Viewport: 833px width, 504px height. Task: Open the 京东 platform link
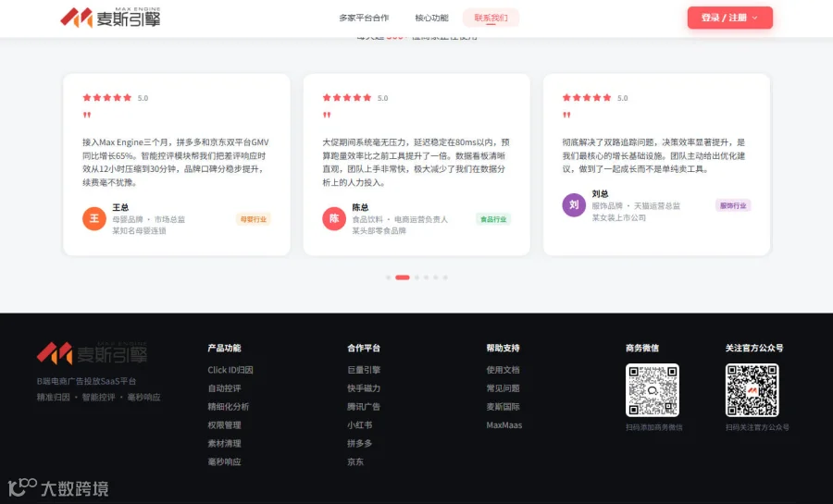pos(355,462)
